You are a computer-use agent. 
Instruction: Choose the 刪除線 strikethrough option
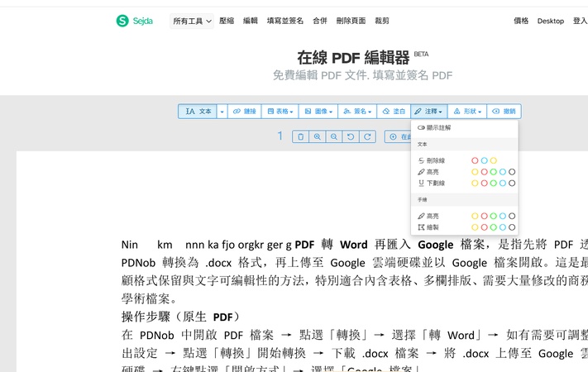tap(432, 160)
